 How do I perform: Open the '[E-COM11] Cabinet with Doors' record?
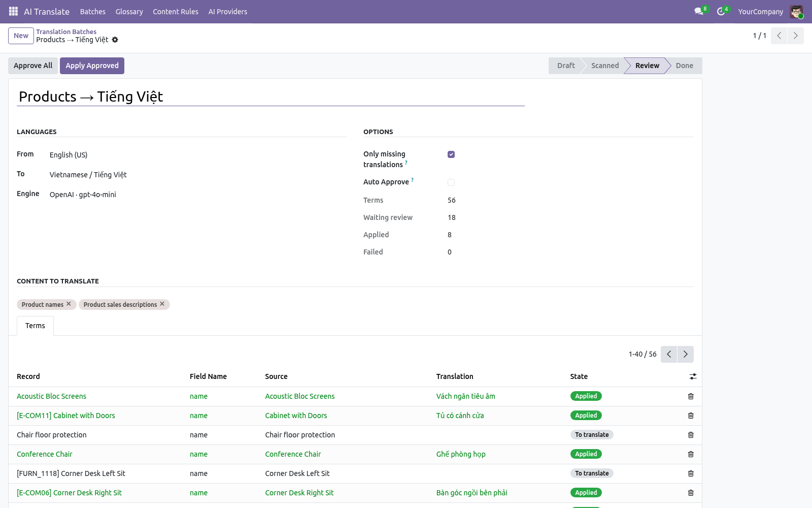pos(66,416)
